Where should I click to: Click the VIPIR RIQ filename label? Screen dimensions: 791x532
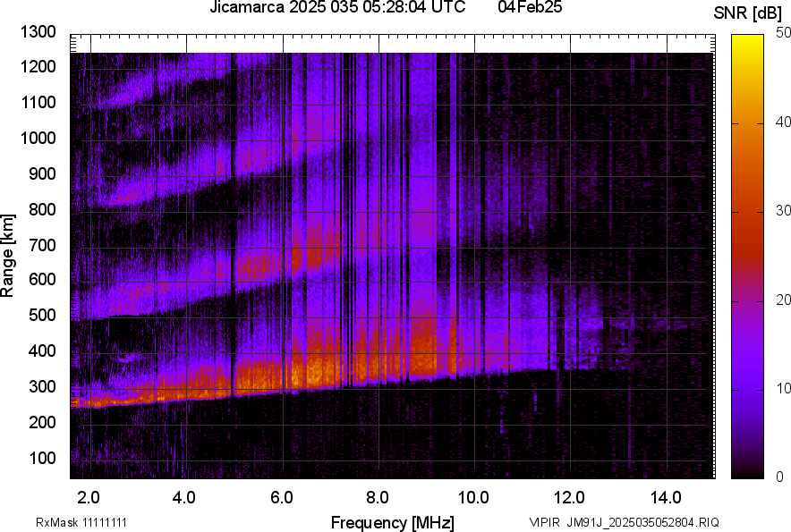click(624, 522)
